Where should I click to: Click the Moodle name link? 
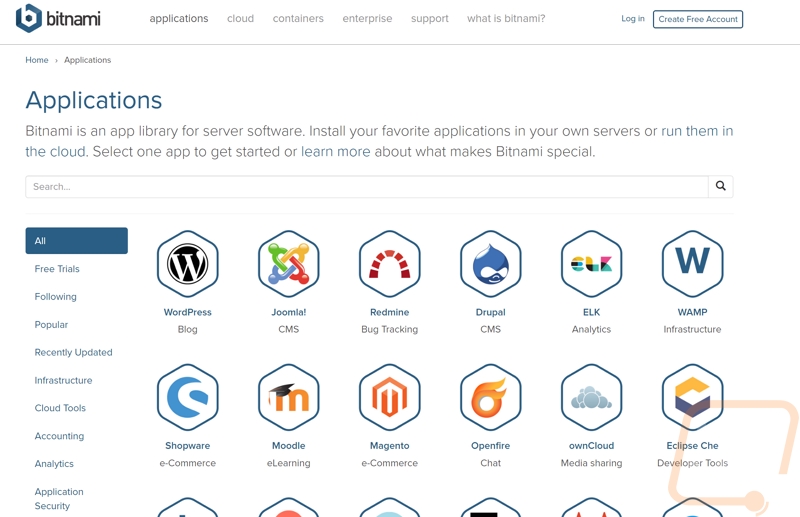pyautogui.click(x=288, y=446)
